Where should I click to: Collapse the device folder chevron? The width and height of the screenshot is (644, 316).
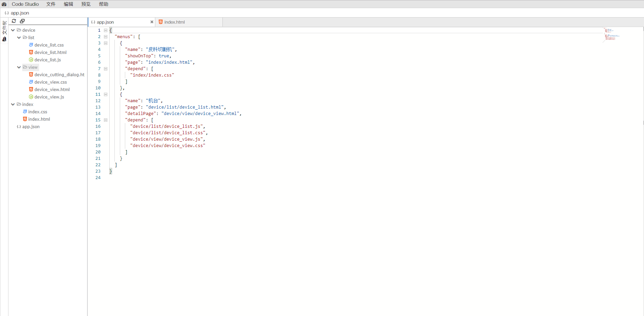[13, 30]
